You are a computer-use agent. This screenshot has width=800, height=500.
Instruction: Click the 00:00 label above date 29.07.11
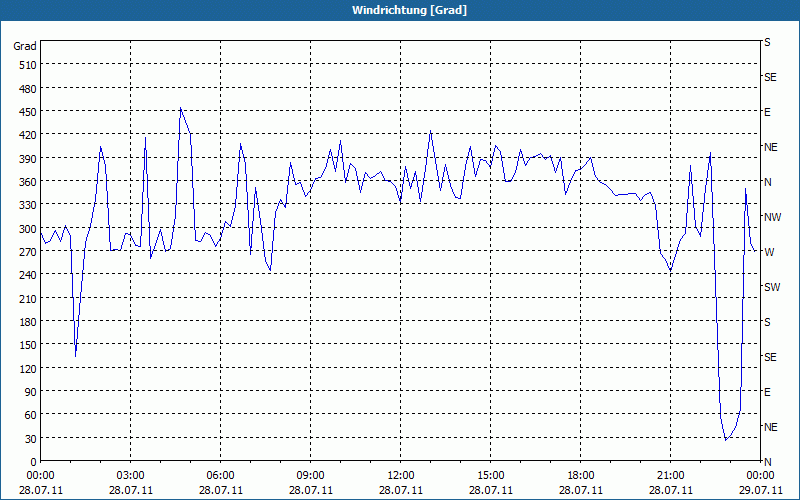760,476
